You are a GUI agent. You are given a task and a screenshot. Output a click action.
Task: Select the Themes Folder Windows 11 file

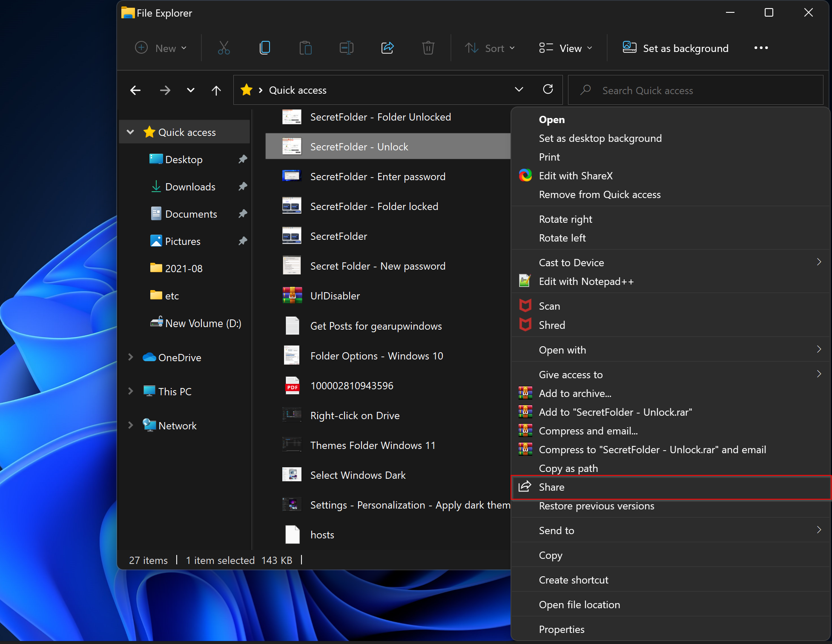pos(387,445)
